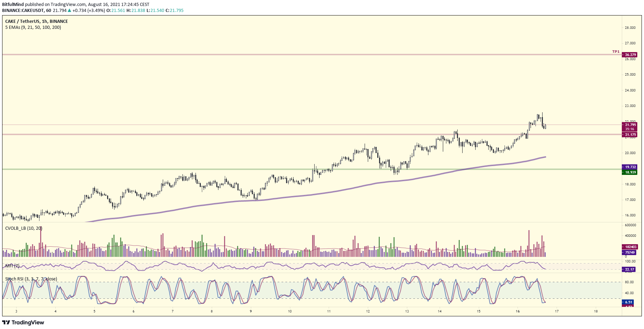Click date 14 on the time axis
This screenshot has height=329, width=644.
(x=440, y=311)
